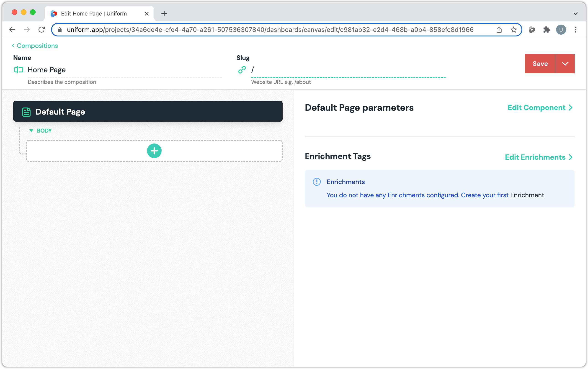
Task: Click the green plus add-component button
Action: click(154, 151)
